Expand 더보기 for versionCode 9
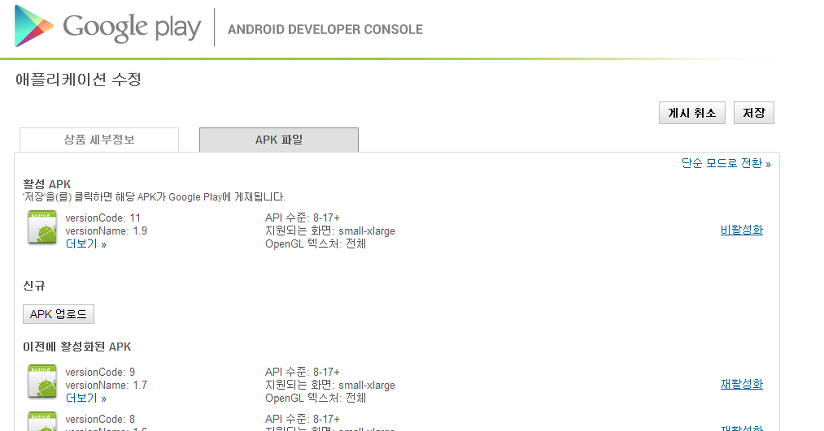This screenshot has width=824, height=431. coord(86,398)
